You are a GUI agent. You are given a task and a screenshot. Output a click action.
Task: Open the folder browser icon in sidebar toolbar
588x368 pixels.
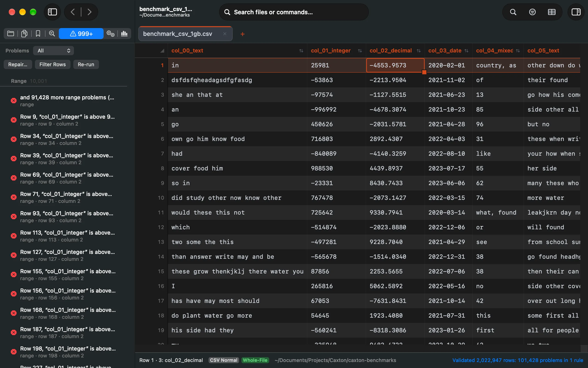point(11,34)
